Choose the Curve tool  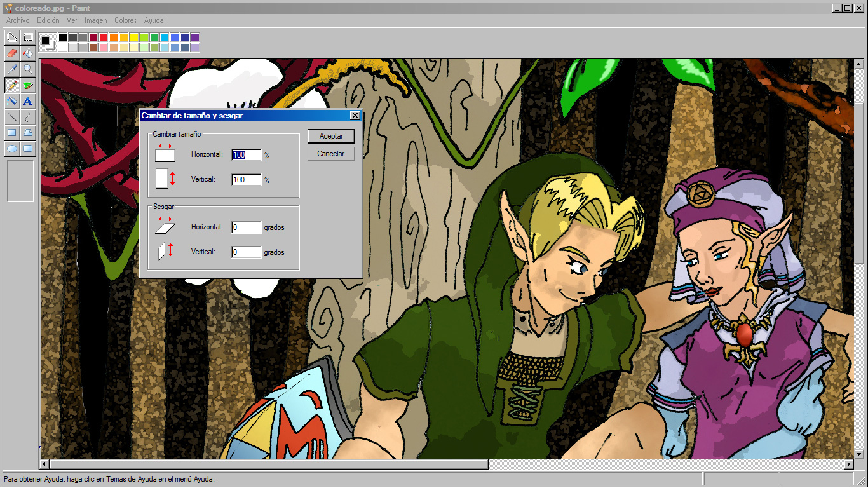coord(28,117)
